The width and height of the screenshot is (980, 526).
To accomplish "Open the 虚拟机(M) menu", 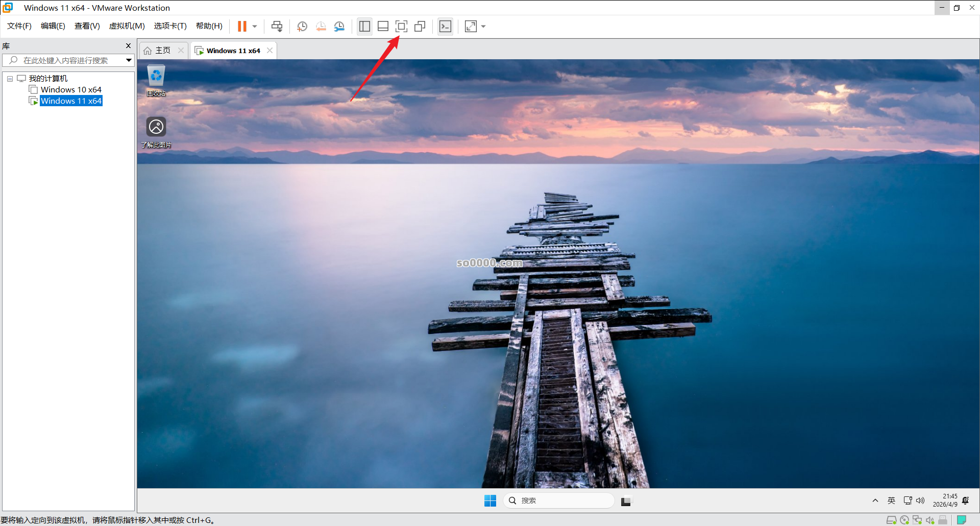I will (127, 26).
